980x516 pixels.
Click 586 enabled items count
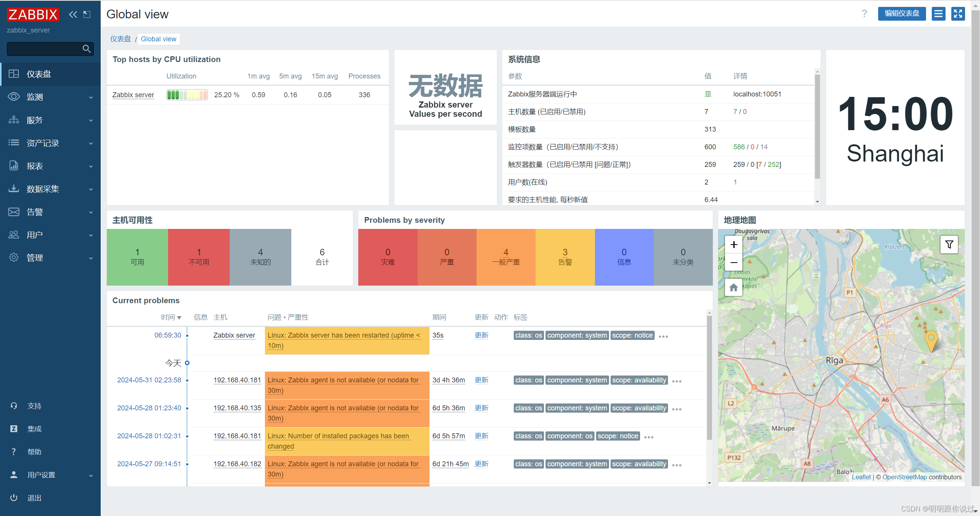[739, 147]
